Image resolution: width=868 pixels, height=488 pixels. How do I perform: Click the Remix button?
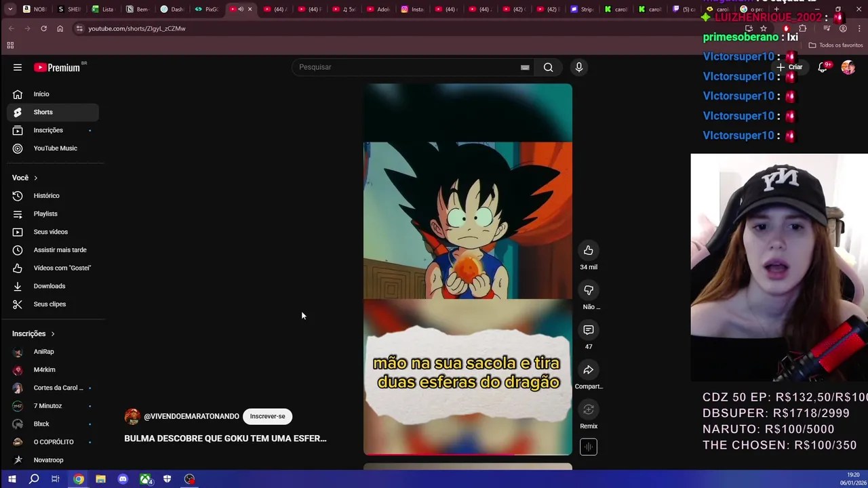[x=589, y=409]
